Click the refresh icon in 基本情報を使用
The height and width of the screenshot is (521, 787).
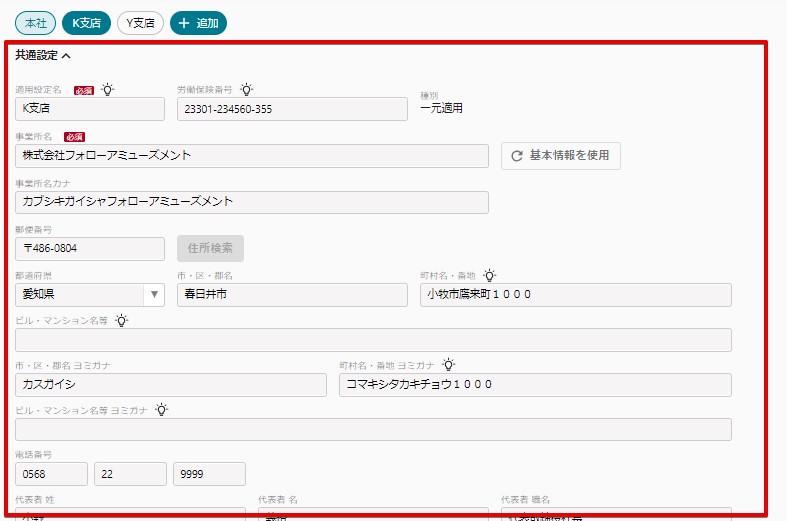(517, 156)
